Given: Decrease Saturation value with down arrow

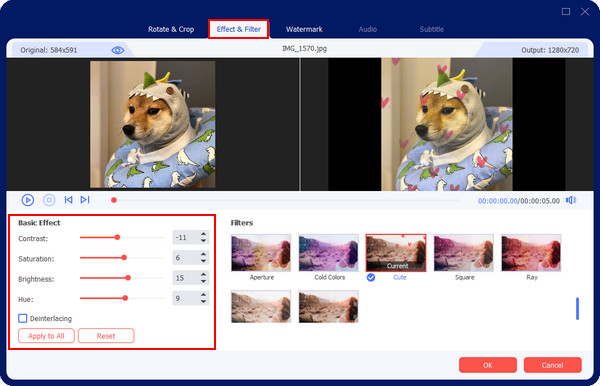Looking at the screenshot, I should coord(204,261).
